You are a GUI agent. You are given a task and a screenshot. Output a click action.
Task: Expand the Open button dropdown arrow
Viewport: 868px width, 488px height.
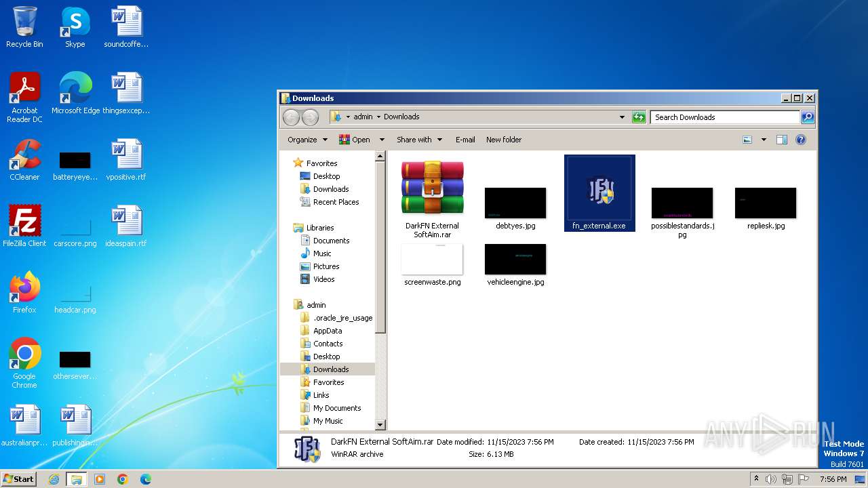pos(382,140)
